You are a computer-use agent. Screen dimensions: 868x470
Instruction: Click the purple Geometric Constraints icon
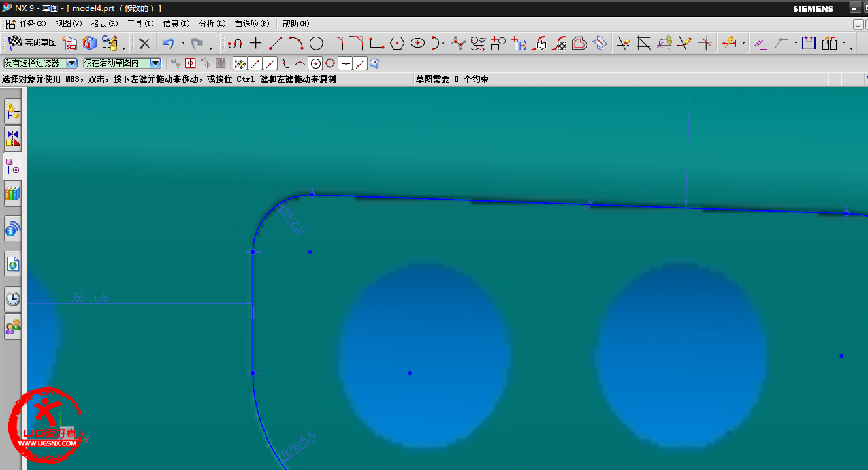(x=761, y=44)
